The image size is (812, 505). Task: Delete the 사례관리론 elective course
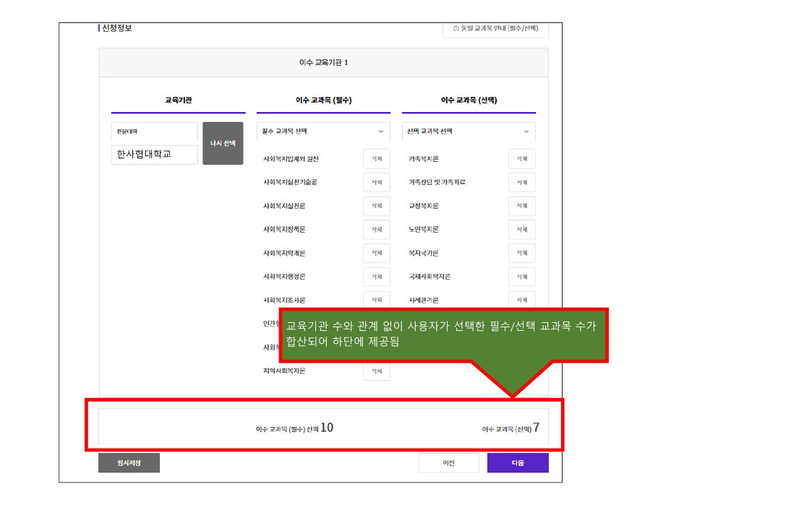coord(522,300)
